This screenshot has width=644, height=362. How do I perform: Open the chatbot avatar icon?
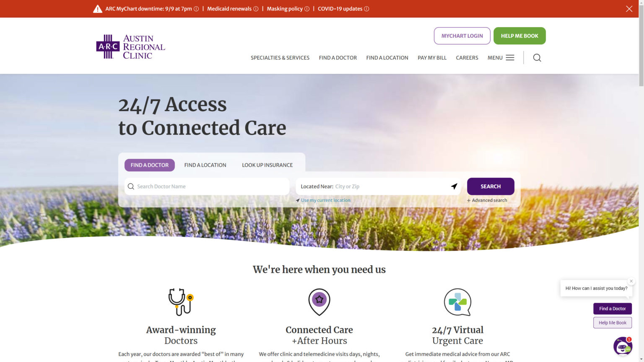click(x=623, y=346)
